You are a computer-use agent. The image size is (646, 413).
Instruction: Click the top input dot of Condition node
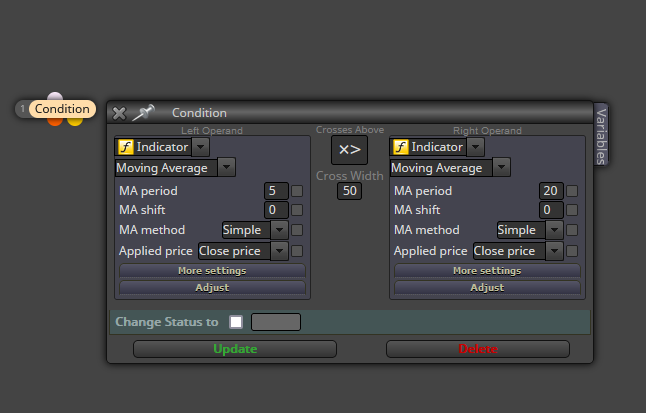coord(55,96)
